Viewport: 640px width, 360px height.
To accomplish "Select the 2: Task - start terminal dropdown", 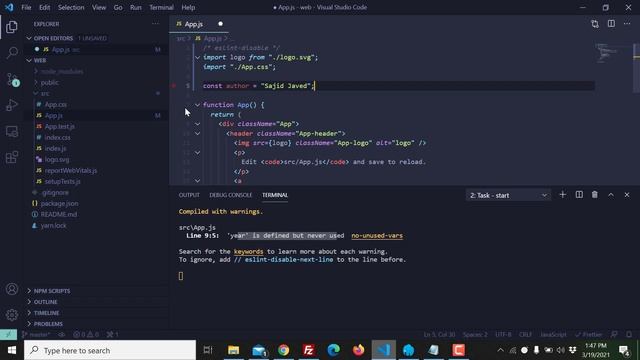I will pos(508,195).
